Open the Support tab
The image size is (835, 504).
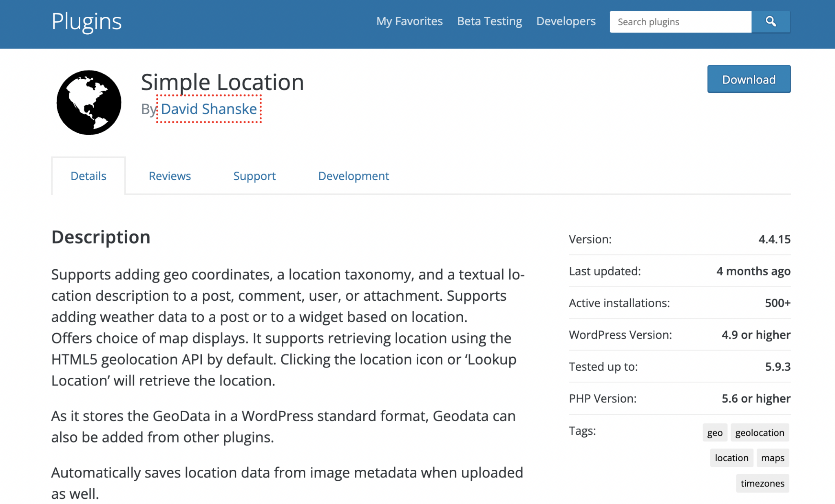click(254, 176)
